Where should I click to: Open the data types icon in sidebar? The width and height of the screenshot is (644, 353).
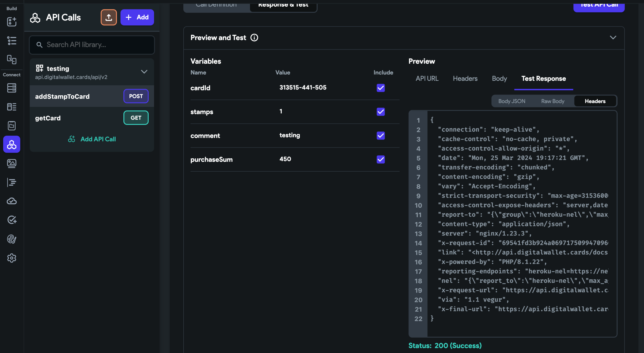click(x=11, y=107)
